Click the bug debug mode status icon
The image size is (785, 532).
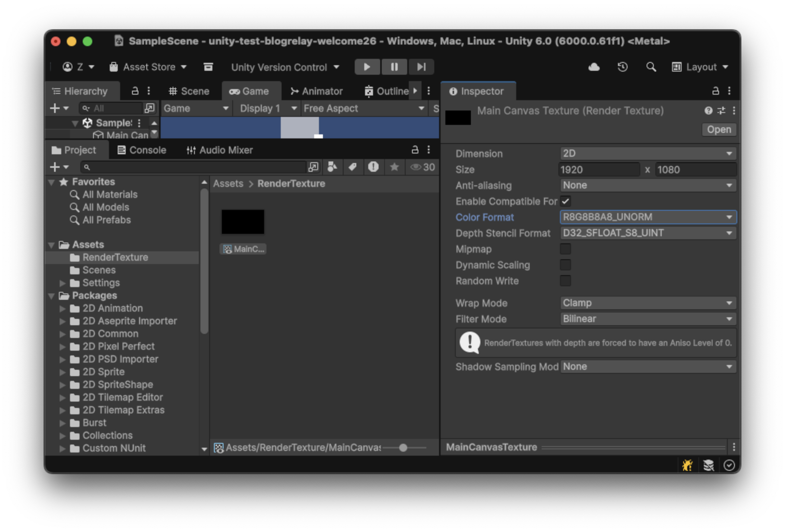[x=687, y=465]
